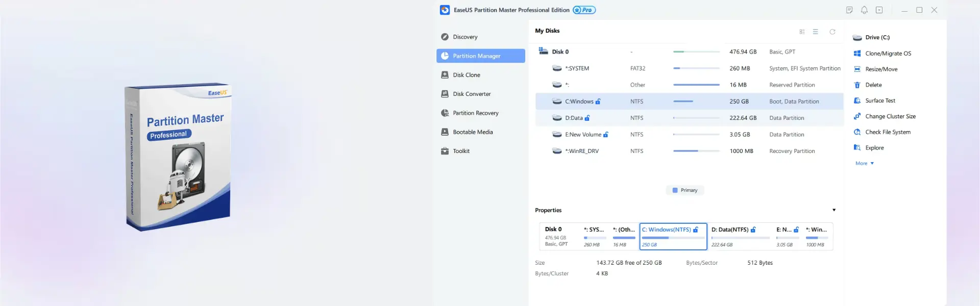This screenshot has width=980, height=306.
Task: Select *: SYS... block in disk map
Action: [x=595, y=237]
